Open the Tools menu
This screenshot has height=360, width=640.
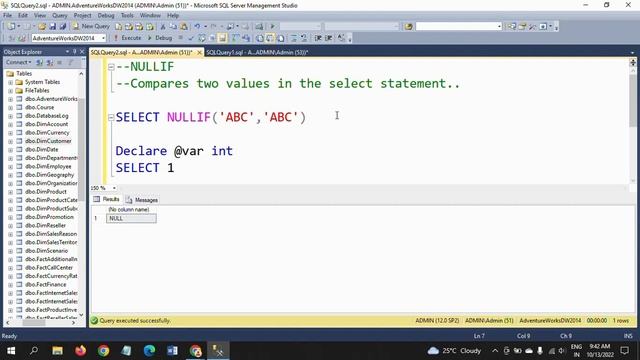(x=127, y=16)
